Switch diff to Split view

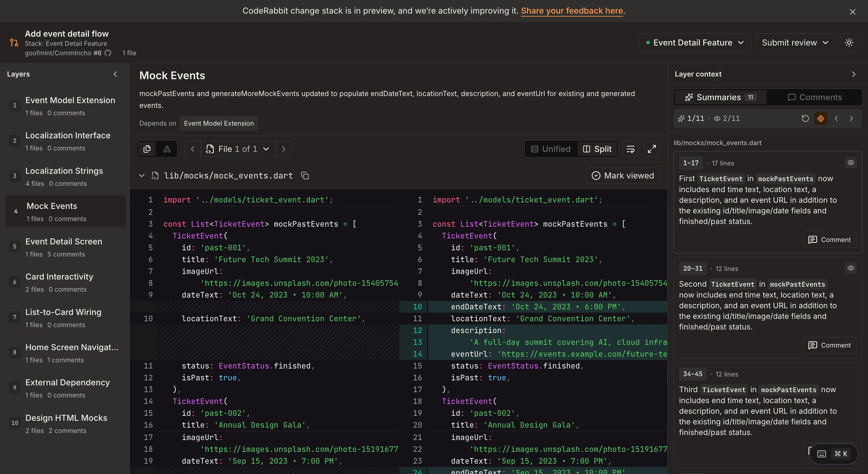pos(597,149)
